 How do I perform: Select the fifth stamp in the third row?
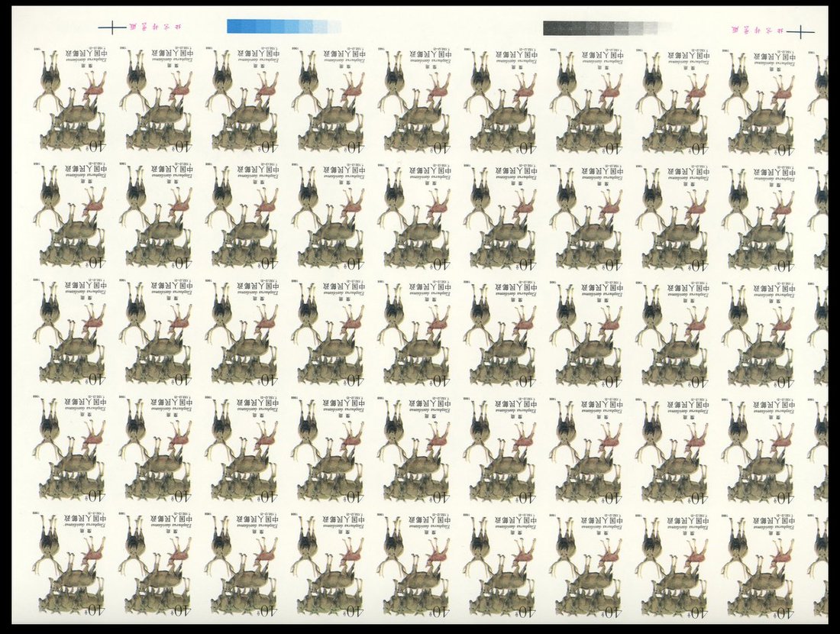[x=415, y=332]
